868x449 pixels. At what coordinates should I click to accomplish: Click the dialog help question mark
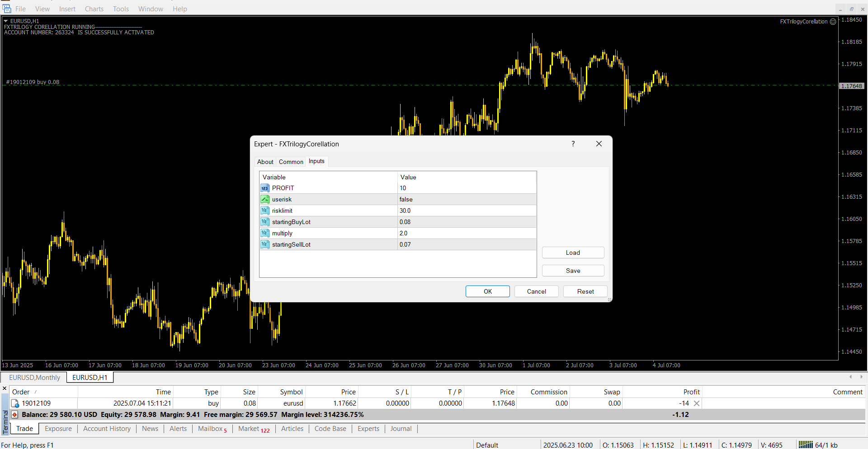coord(573,144)
